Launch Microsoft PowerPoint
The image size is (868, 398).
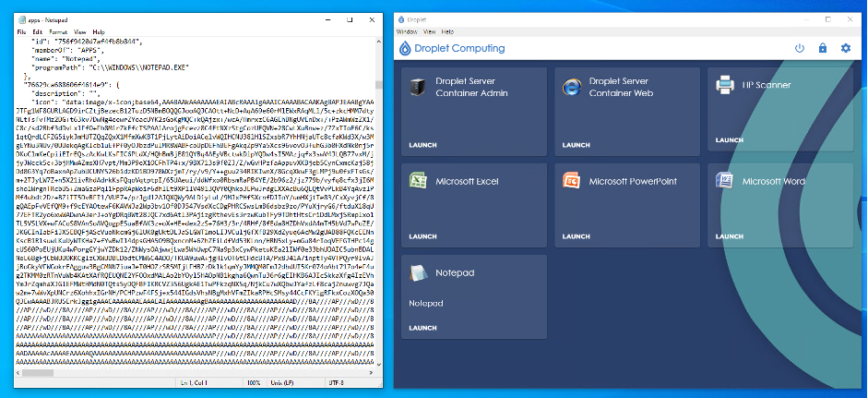(576, 236)
